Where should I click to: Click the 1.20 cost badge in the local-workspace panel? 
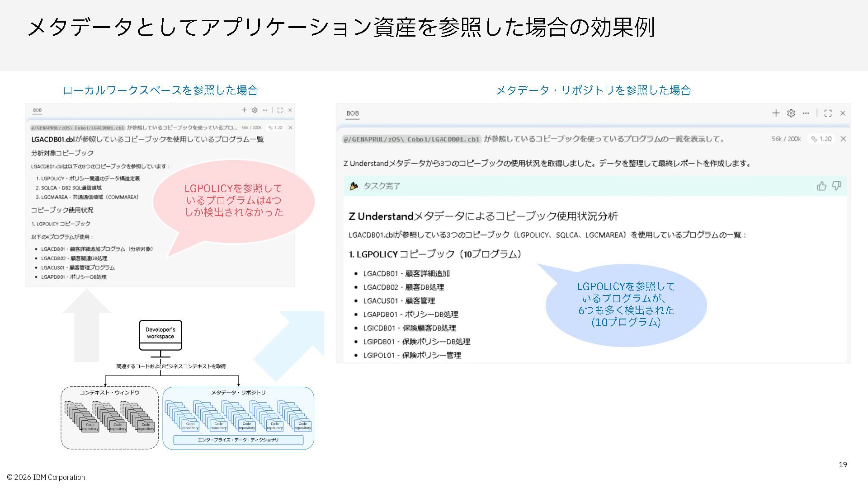[275, 127]
